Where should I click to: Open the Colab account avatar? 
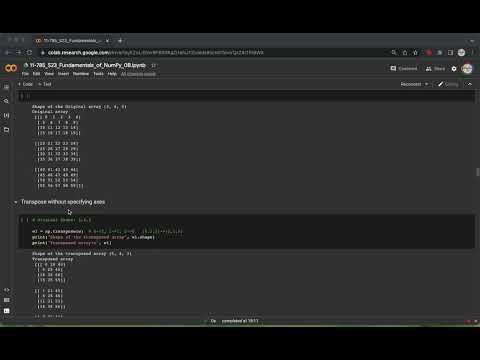tap(467, 68)
